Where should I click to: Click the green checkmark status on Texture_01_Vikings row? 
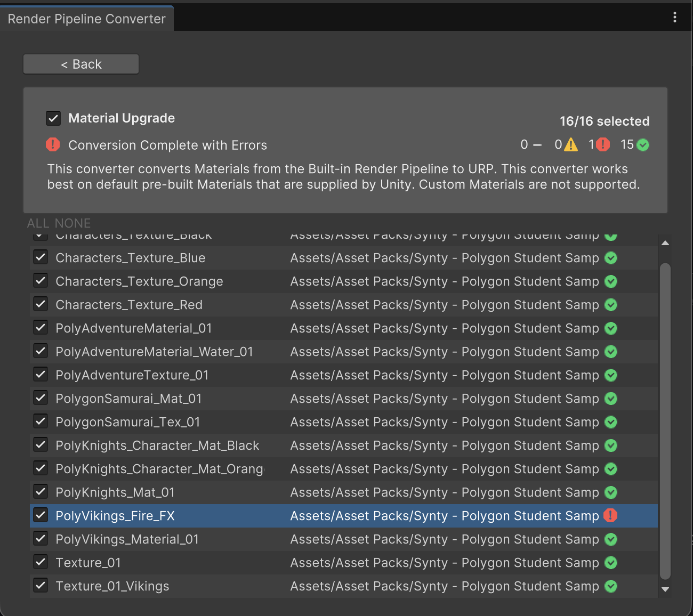click(611, 586)
